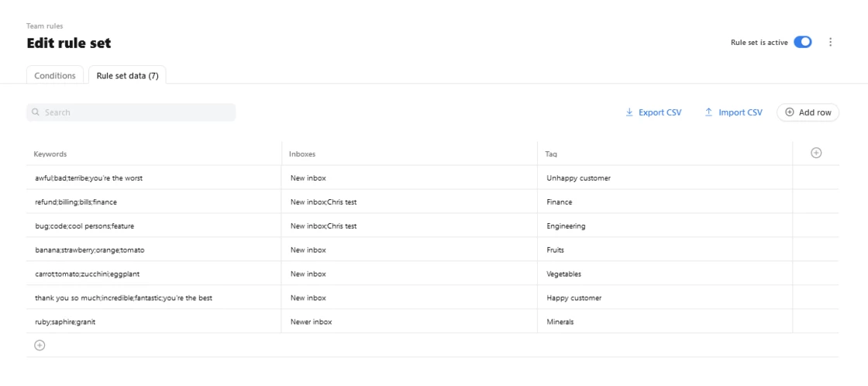This screenshot has height=386, width=868.
Task: Click the Unhappy customer tag cell
Action: 665,178
